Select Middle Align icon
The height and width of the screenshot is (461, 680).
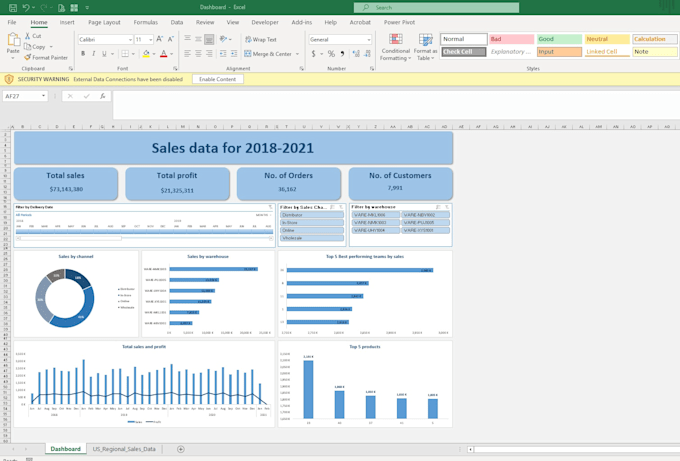pyautogui.click(x=198, y=39)
